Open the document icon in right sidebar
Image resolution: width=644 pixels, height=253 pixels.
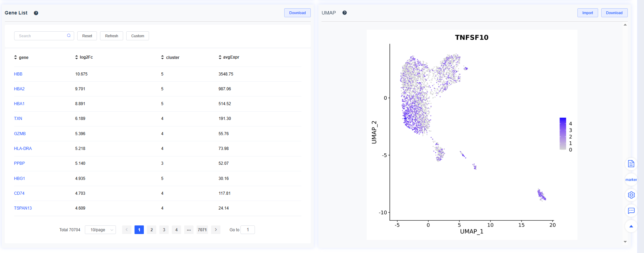pos(631,164)
